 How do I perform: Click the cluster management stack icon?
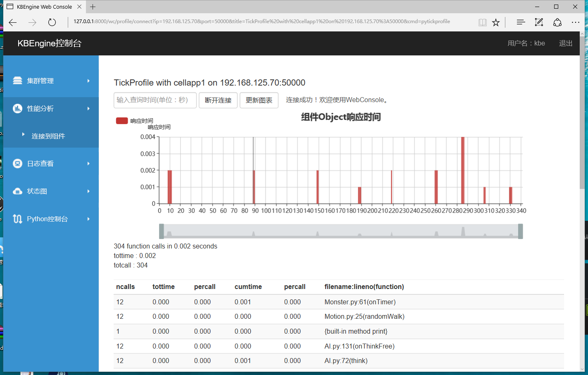tap(17, 81)
